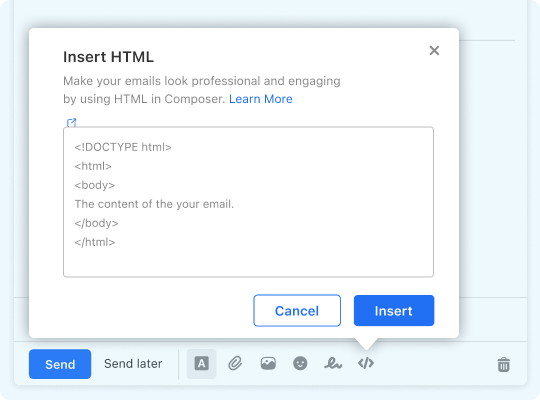
Task: Discard the draft with the trash icon
Action: tap(503, 365)
